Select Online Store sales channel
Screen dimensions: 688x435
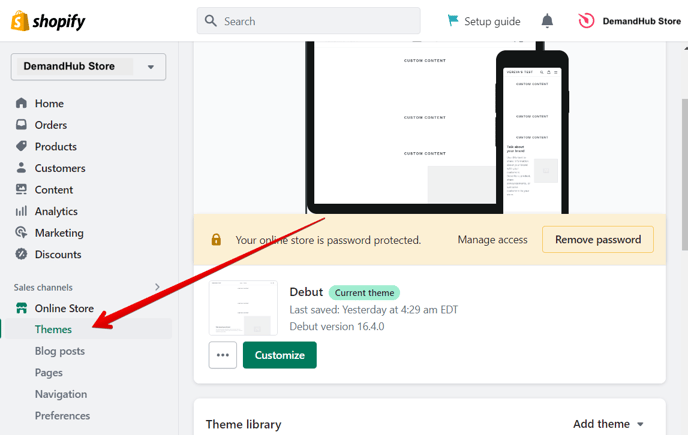[64, 309]
